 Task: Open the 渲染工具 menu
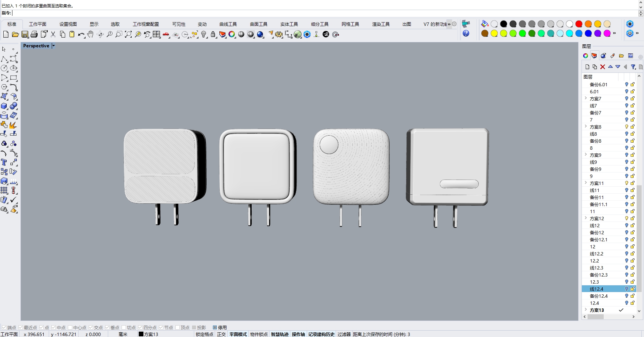point(380,24)
